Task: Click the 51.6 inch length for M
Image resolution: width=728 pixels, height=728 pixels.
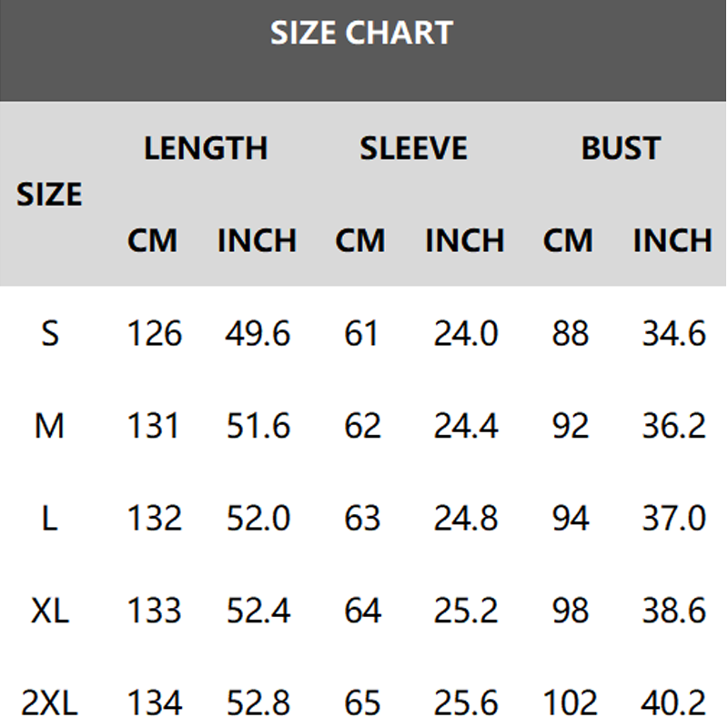Action: (x=258, y=426)
